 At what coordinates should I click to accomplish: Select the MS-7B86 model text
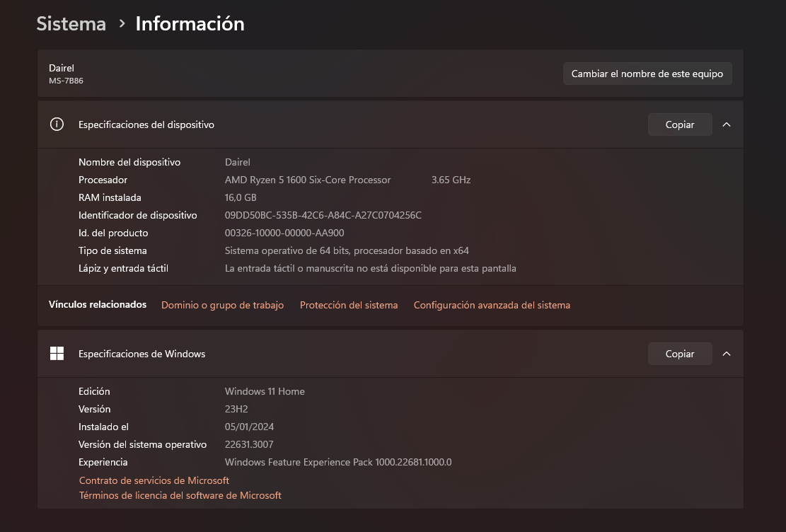(67, 81)
